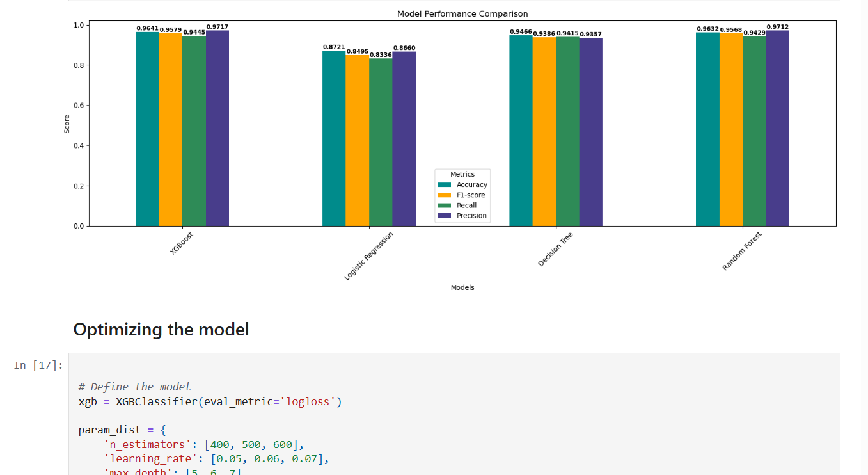Click the Model Performance Comparison chart title
The height and width of the screenshot is (475, 868).
462,13
